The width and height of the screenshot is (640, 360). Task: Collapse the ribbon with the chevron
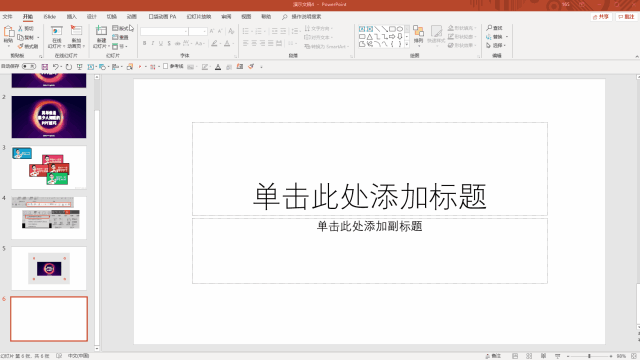tap(637, 56)
